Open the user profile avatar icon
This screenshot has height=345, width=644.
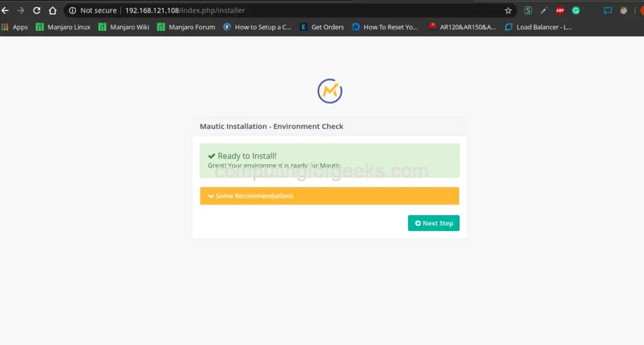[624, 11]
